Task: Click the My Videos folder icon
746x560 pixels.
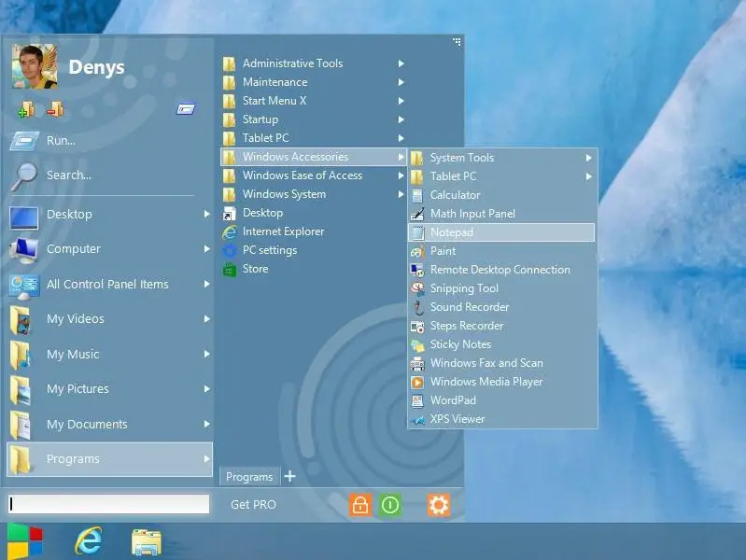Action: [21, 320]
